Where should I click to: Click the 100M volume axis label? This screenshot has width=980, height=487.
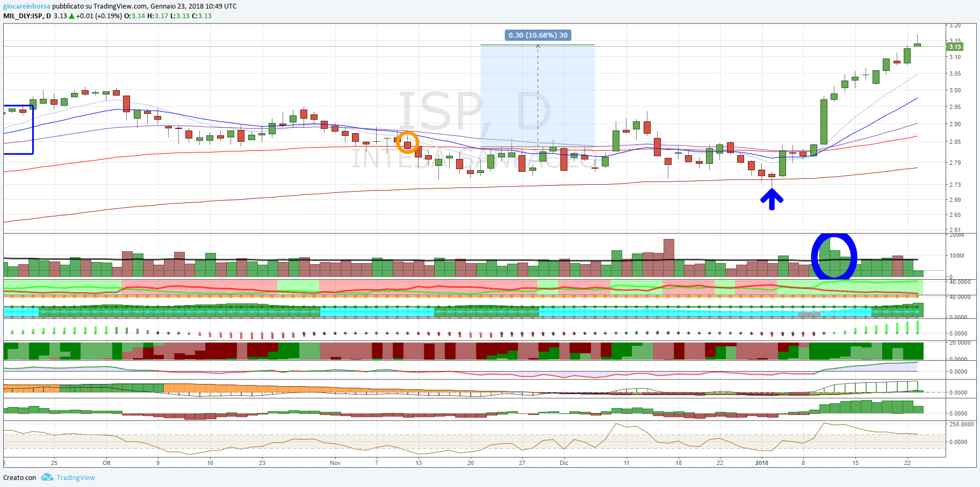click(957, 256)
